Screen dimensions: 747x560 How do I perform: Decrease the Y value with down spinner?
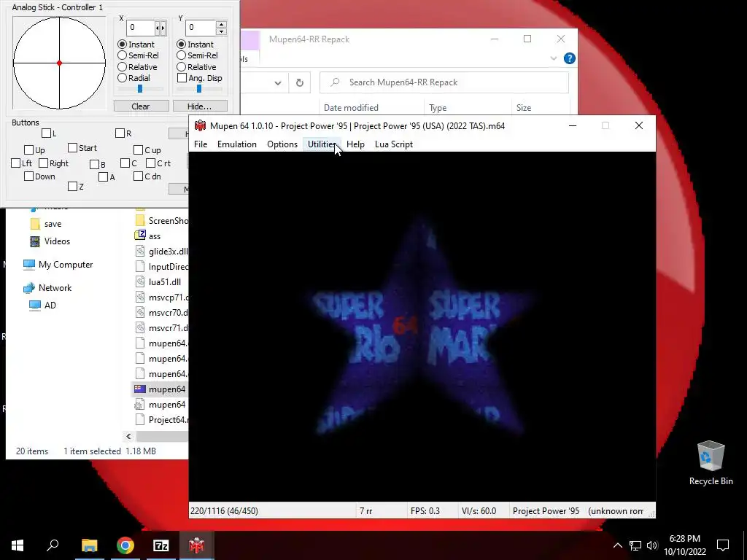[x=221, y=31]
